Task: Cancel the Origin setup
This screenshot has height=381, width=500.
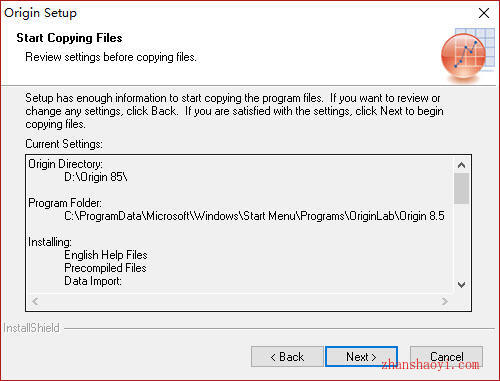Action: [x=446, y=357]
